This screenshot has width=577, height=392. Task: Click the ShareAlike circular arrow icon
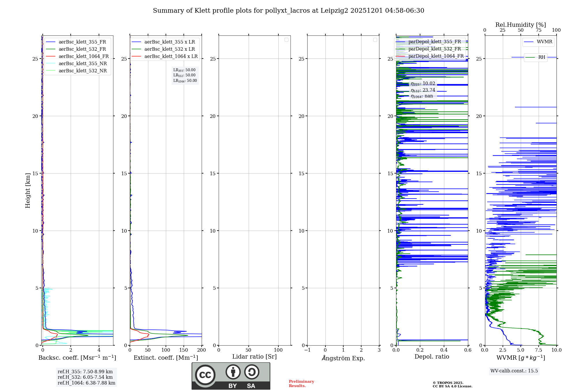tap(252, 372)
